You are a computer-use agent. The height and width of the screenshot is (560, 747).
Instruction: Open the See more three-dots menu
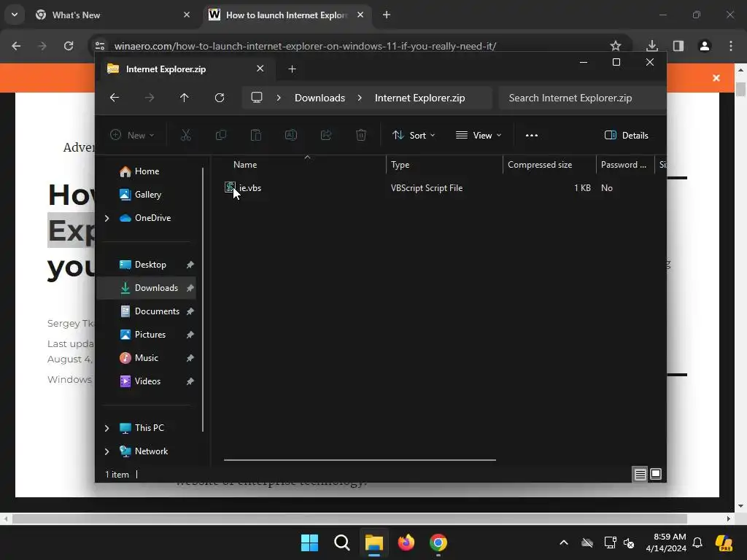click(532, 135)
